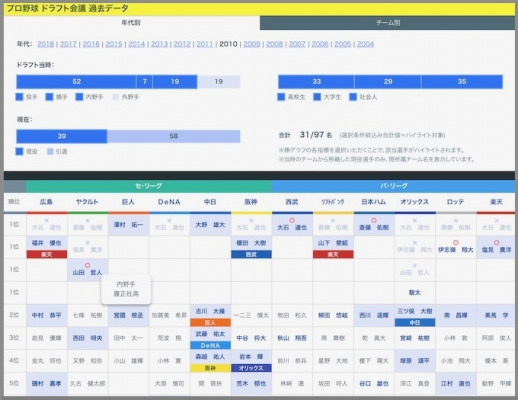This screenshot has width=518, height=400.
Task: Click player 大野 雄大 in 中日 column
Action: [210, 225]
